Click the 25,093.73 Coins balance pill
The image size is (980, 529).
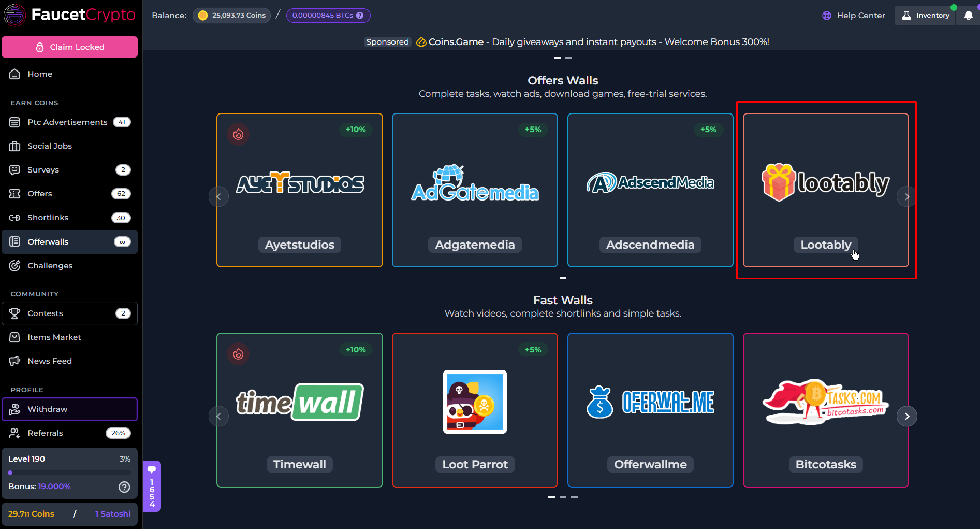point(232,16)
